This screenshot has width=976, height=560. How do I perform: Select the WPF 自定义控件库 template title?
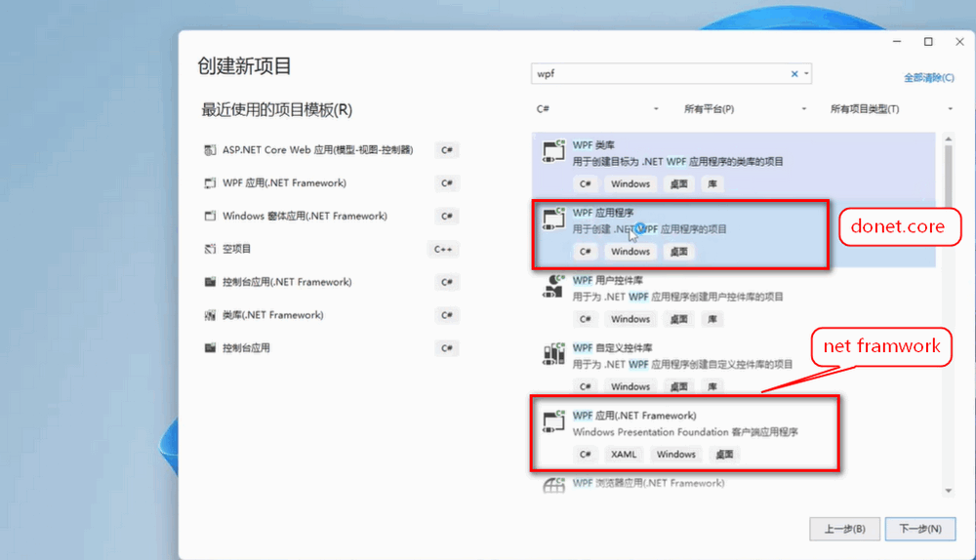click(x=613, y=348)
